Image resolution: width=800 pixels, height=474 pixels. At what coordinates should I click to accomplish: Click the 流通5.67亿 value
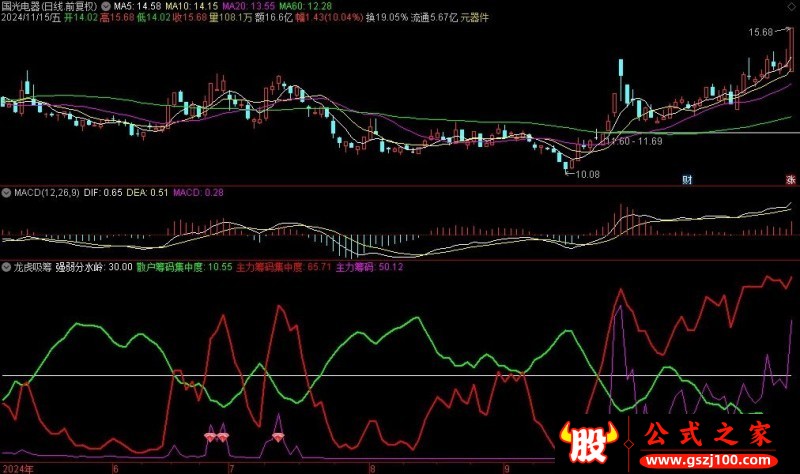pyautogui.click(x=434, y=18)
